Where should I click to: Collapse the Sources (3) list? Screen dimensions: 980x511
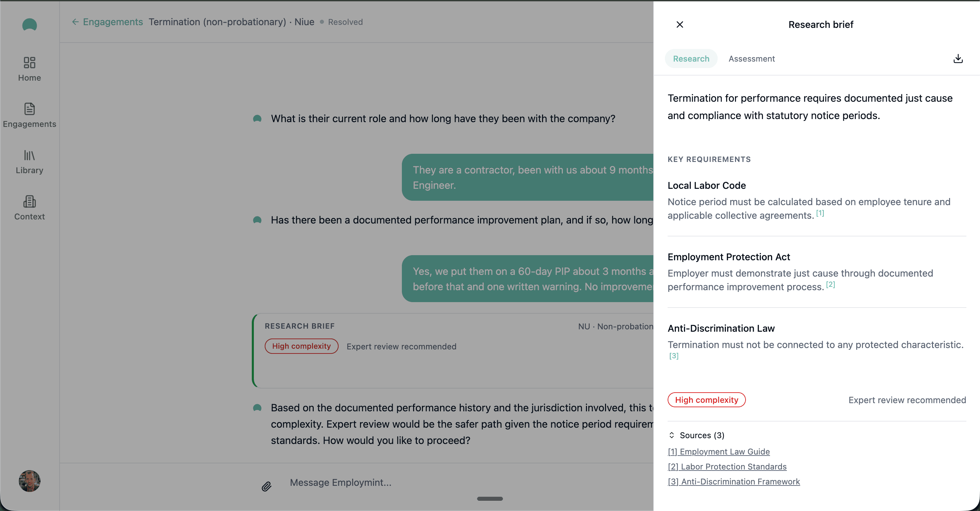(671, 435)
